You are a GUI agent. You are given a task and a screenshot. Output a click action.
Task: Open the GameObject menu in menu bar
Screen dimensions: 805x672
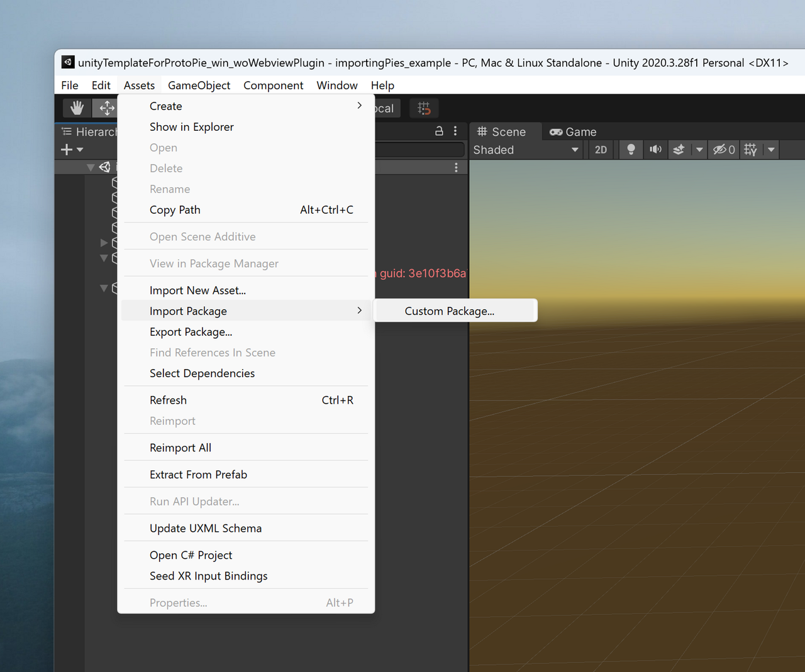[199, 85]
